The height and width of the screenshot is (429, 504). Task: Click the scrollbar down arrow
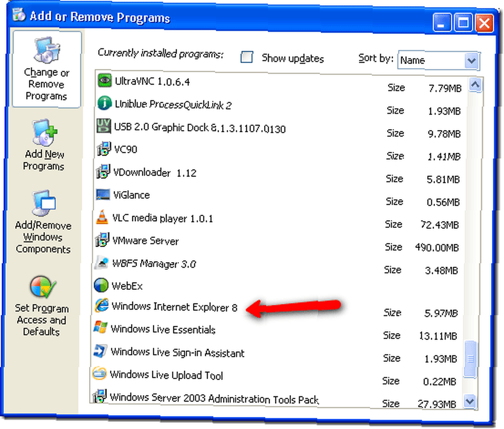click(x=470, y=401)
